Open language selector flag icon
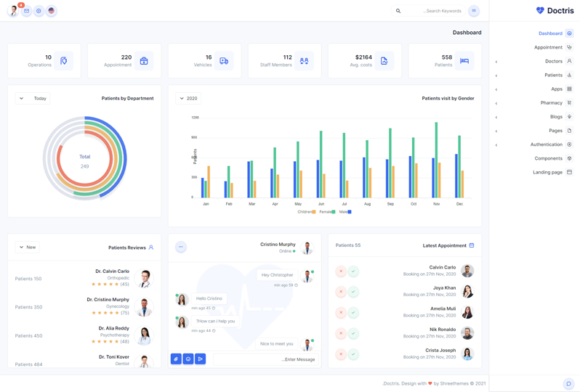The width and height of the screenshot is (580, 392). pos(51,11)
